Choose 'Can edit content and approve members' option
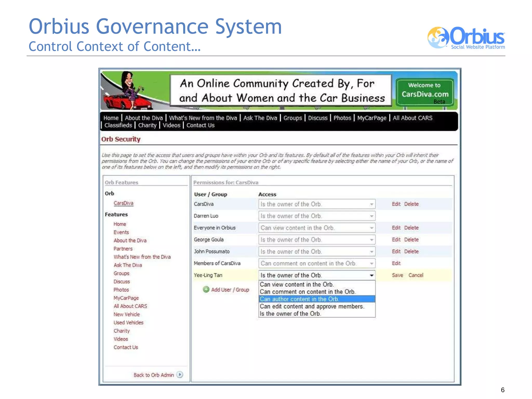Viewport: 532px width, 399px height. pyautogui.click(x=312, y=306)
